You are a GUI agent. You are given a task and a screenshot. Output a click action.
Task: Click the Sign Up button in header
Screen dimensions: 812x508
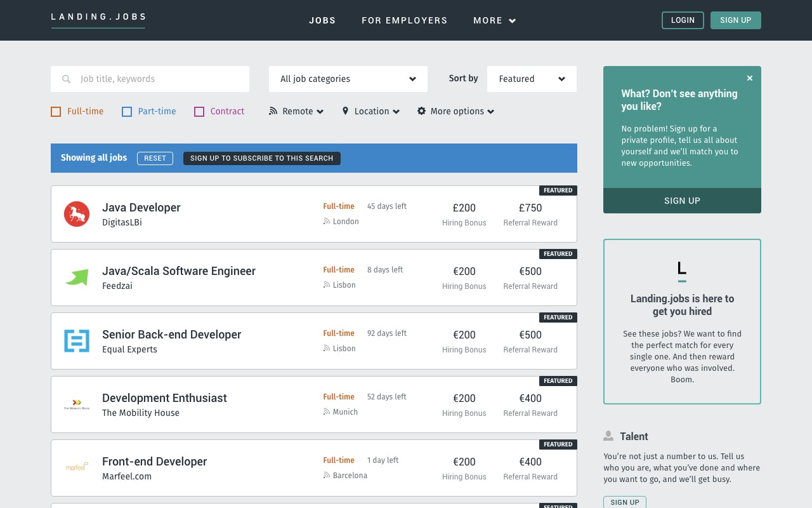pos(736,20)
